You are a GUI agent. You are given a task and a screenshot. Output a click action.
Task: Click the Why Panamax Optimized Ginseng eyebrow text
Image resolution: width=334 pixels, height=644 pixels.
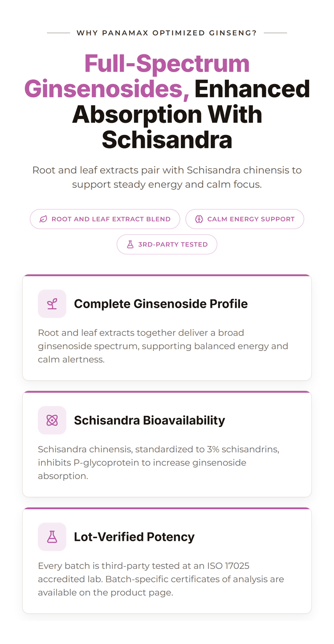(167, 33)
